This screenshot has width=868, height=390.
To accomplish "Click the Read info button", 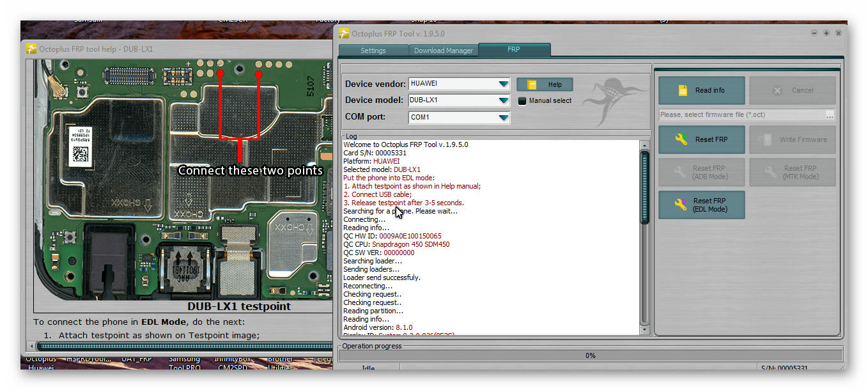I will pos(701,90).
